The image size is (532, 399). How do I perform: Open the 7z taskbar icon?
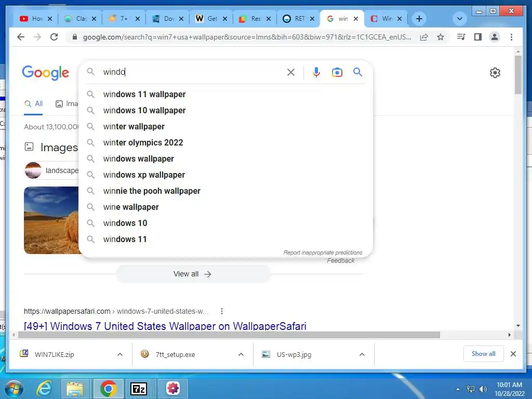tap(139, 389)
